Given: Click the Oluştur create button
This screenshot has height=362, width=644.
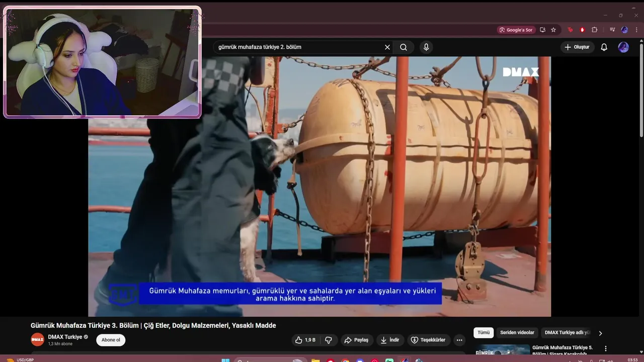Looking at the screenshot, I should (578, 47).
